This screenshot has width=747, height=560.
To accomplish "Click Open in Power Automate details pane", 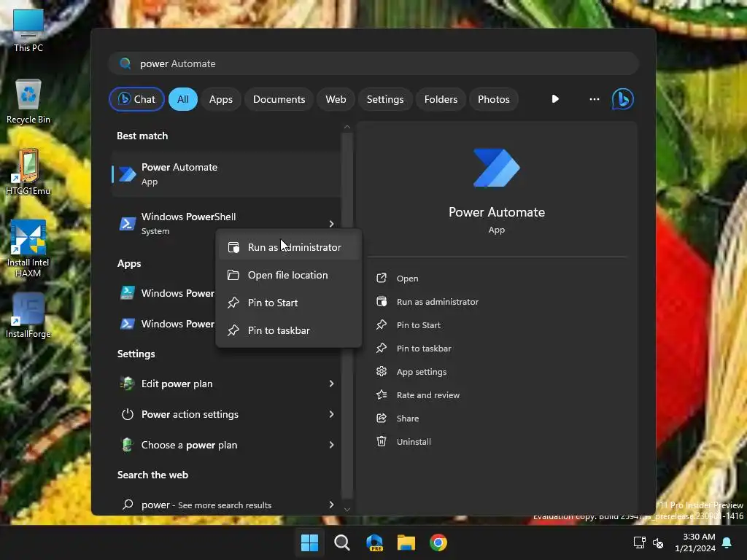I will (407, 278).
